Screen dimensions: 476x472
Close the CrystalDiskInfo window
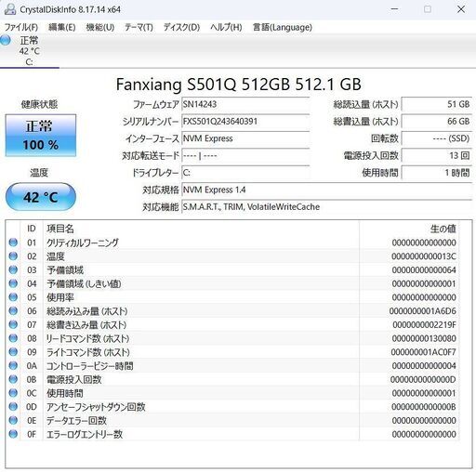tap(461, 9)
